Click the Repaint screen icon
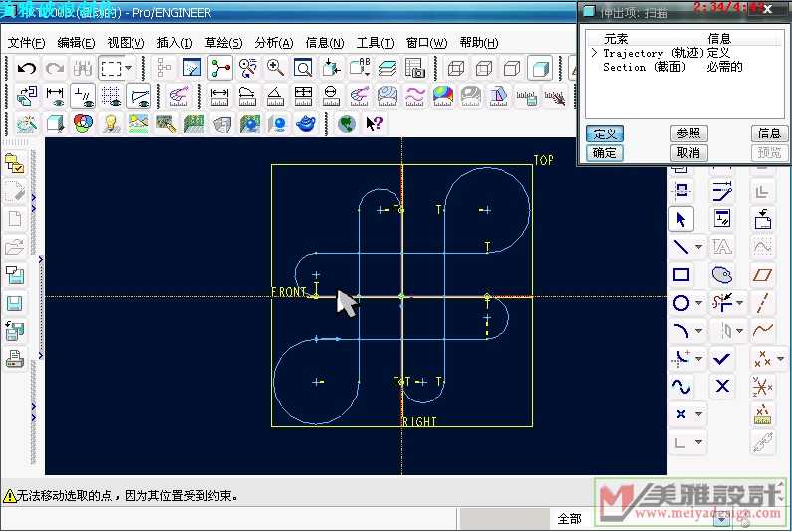The image size is (792, 532). [192, 68]
